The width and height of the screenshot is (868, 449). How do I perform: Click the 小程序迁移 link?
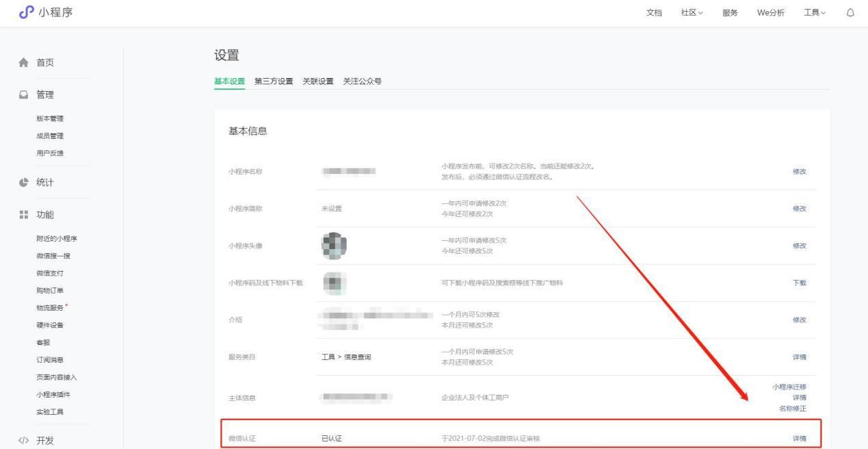791,387
